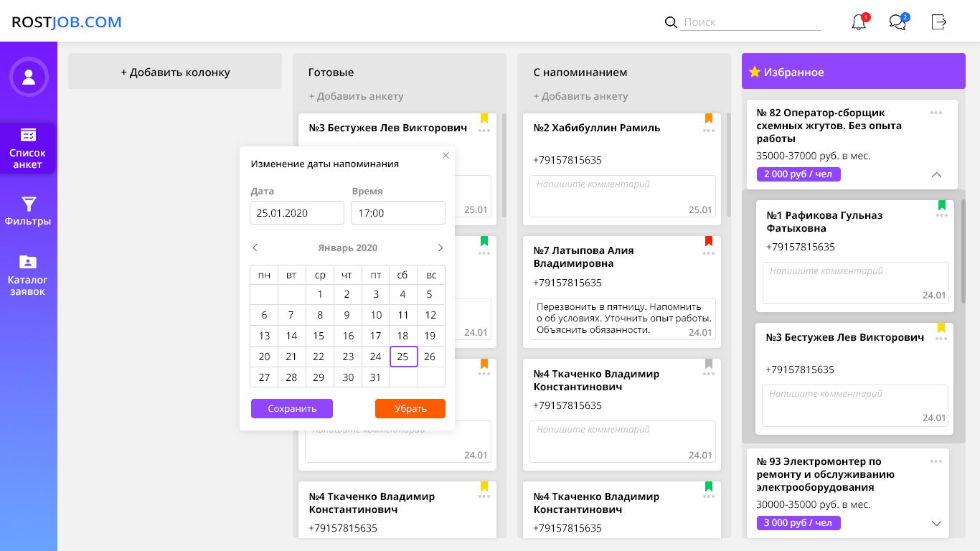Click + Добавить анкету in Готовые column

(x=356, y=96)
